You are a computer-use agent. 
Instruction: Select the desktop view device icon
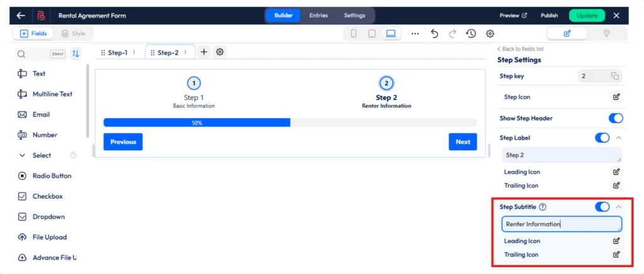click(x=391, y=33)
